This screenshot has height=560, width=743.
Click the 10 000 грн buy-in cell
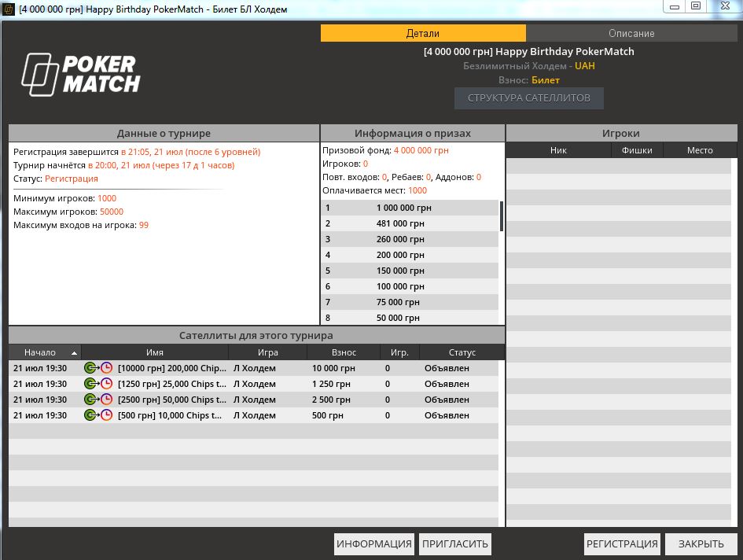pos(333,368)
